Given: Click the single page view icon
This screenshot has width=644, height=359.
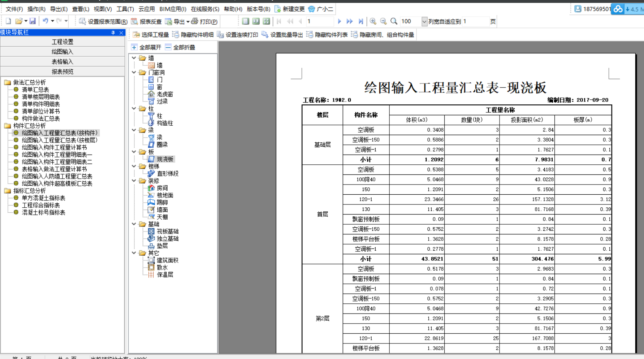Looking at the screenshot, I should tap(246, 21).
